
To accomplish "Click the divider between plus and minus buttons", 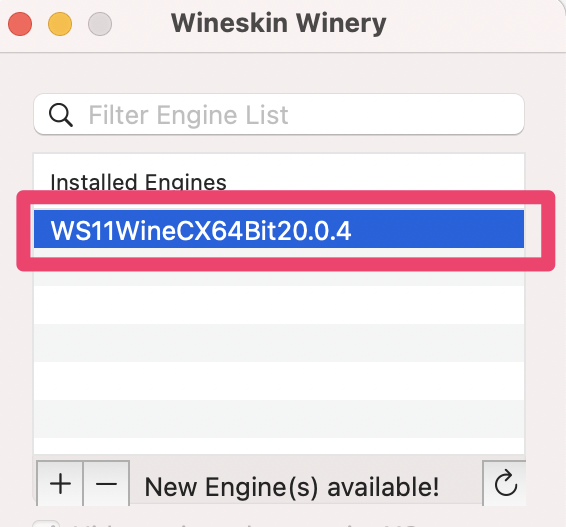I will pos(83,484).
